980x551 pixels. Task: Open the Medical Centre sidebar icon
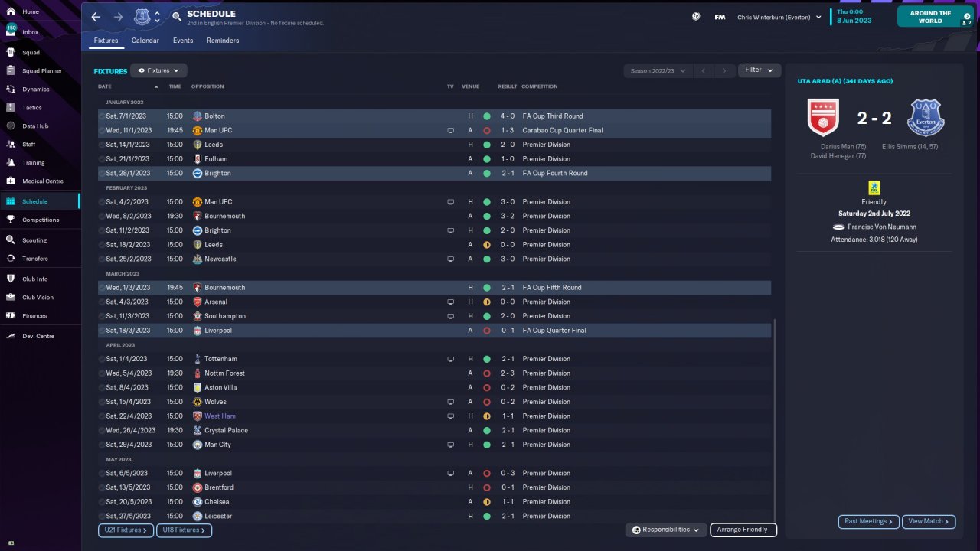[11, 181]
